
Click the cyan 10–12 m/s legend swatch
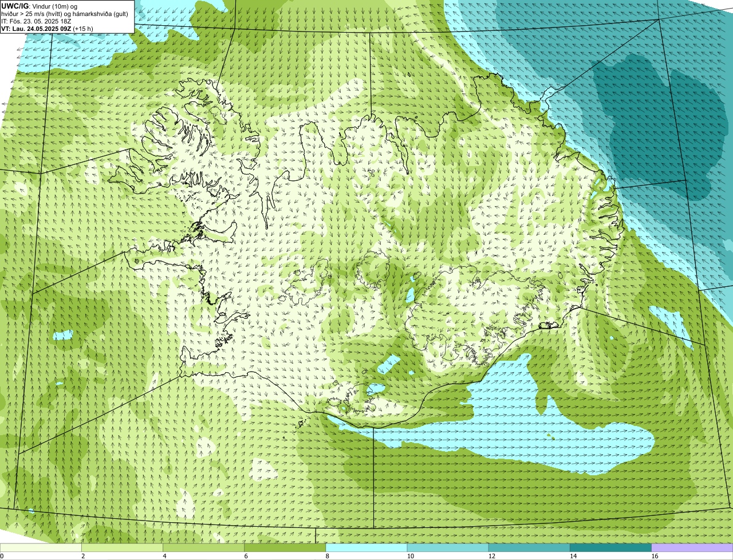[x=448, y=547]
